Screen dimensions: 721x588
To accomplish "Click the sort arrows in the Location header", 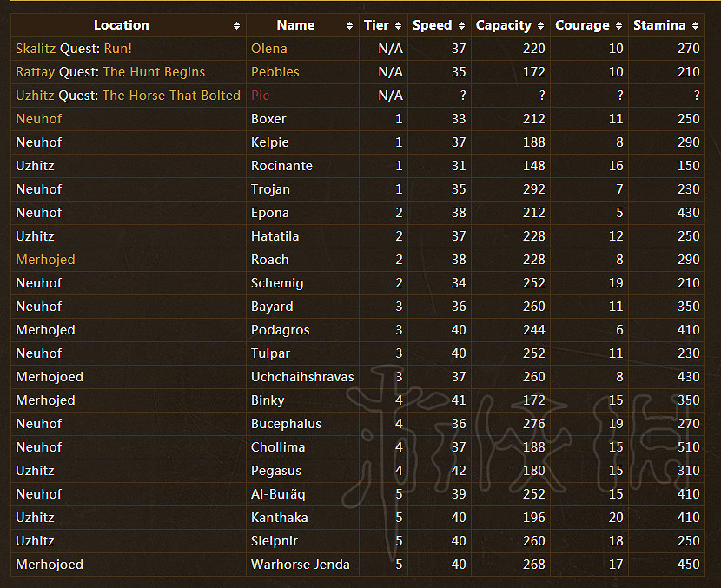I will pyautogui.click(x=236, y=26).
